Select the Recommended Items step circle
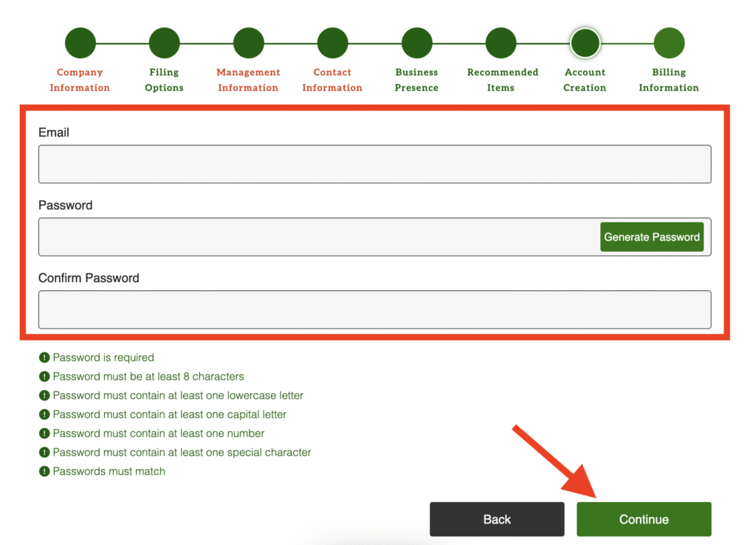This screenshot has width=756, height=545. [x=501, y=43]
